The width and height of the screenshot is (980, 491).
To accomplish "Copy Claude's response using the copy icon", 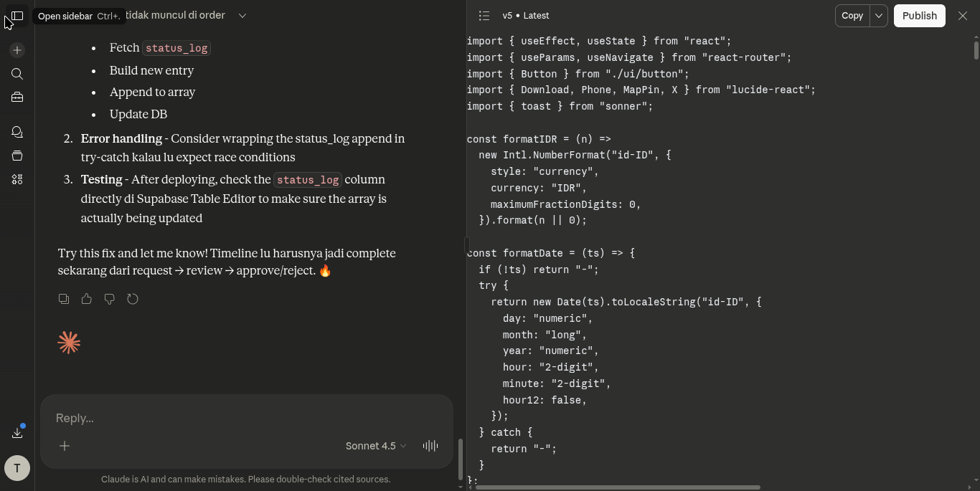I will 63,299.
